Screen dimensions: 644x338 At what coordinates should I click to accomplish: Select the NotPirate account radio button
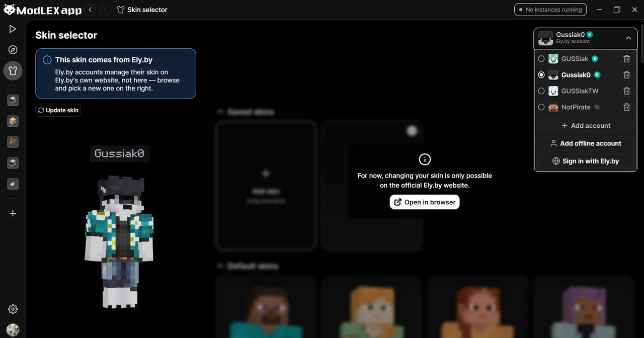coord(541,107)
